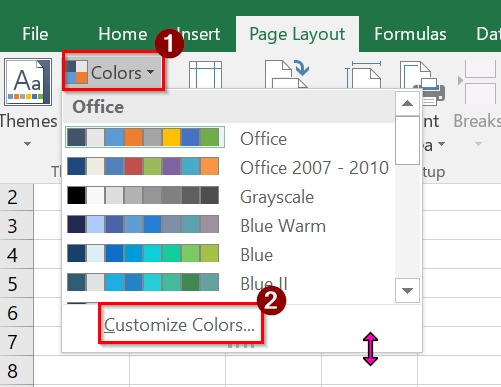The image size is (501, 387).
Task: Expand the Print Area dropdown arrow
Action: point(441,144)
